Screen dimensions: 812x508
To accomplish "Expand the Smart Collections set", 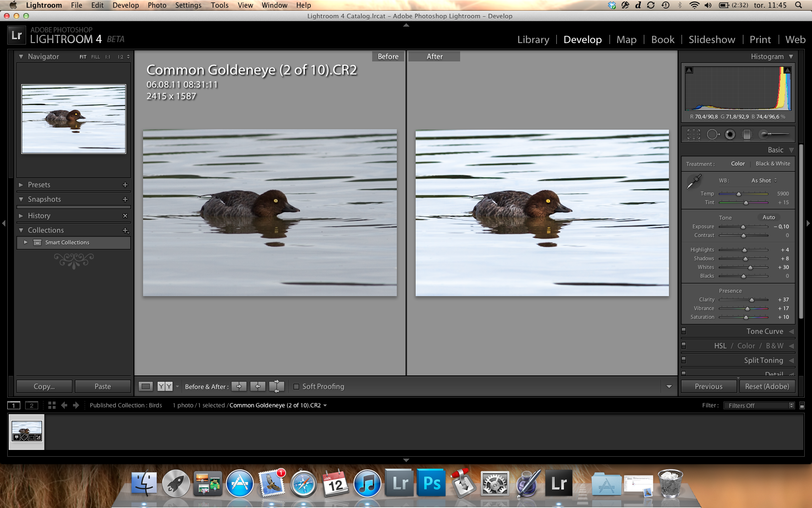I will pos(26,242).
